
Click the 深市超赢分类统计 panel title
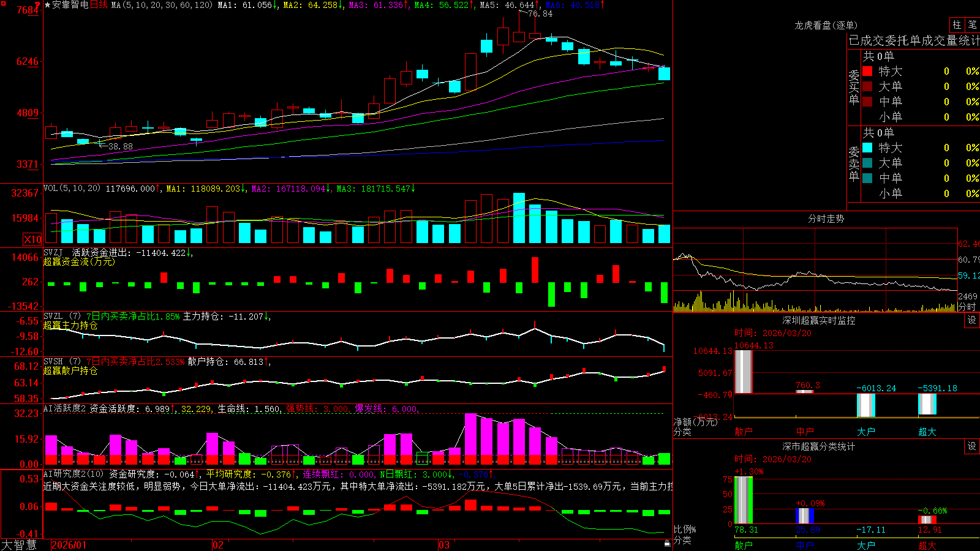[818, 446]
